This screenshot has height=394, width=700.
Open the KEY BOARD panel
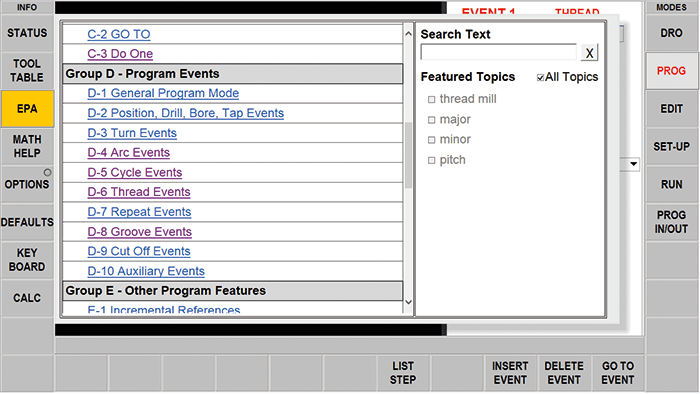(x=27, y=260)
